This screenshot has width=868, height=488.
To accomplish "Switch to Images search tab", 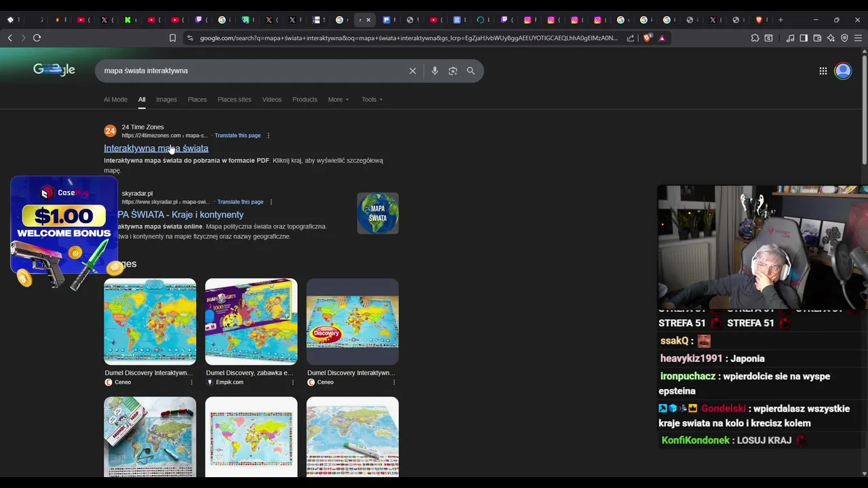I will (x=166, y=100).
